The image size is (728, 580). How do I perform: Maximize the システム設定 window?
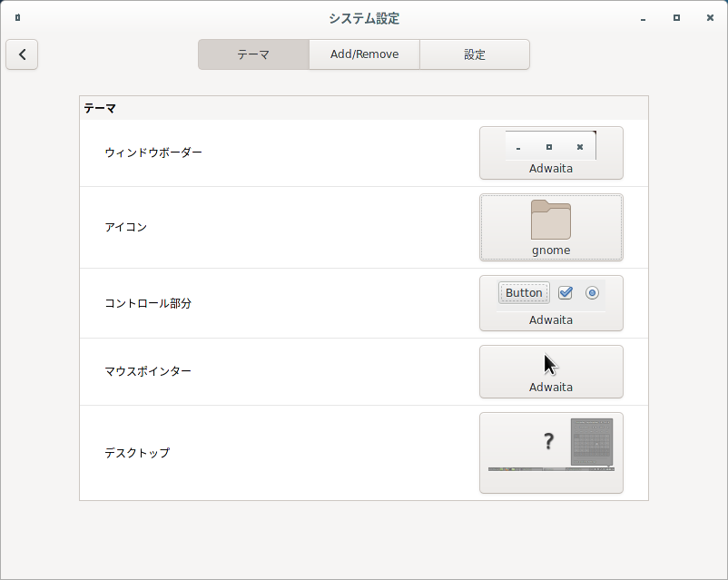tap(676, 17)
